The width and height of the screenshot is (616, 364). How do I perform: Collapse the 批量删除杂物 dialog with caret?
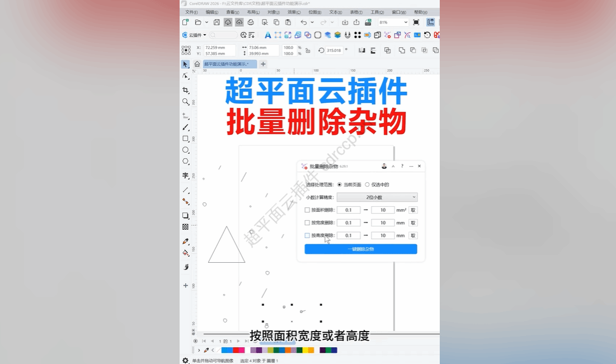tap(393, 166)
